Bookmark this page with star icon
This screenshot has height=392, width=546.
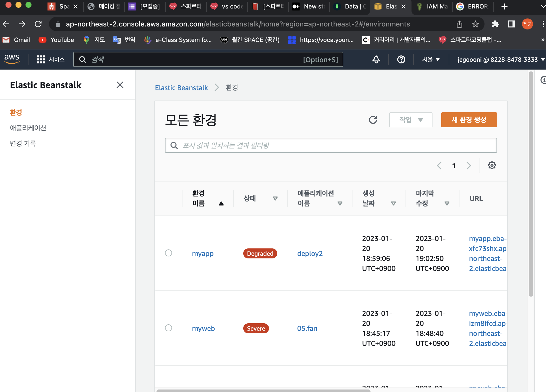pyautogui.click(x=475, y=24)
